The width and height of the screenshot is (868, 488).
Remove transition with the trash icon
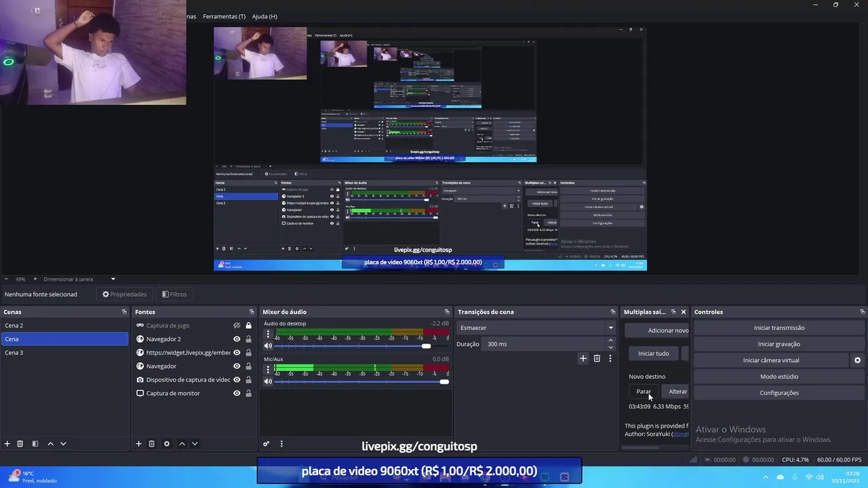click(597, 359)
